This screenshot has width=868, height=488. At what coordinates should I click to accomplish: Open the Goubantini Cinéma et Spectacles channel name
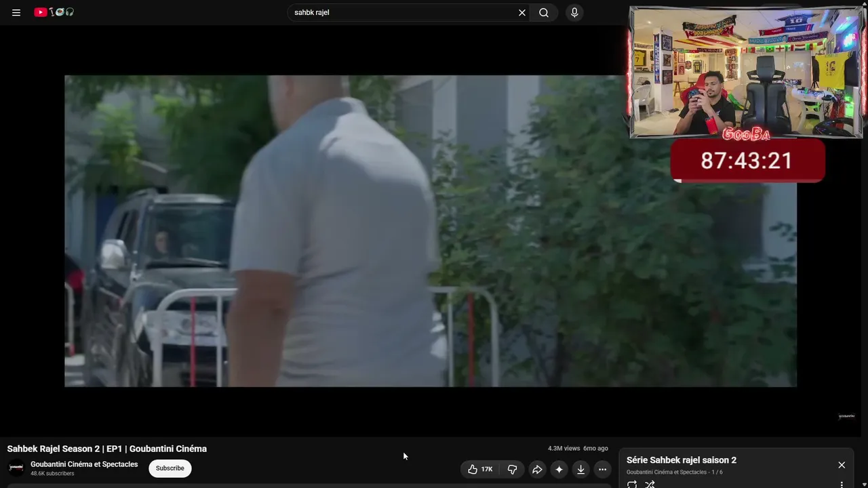[x=84, y=464]
